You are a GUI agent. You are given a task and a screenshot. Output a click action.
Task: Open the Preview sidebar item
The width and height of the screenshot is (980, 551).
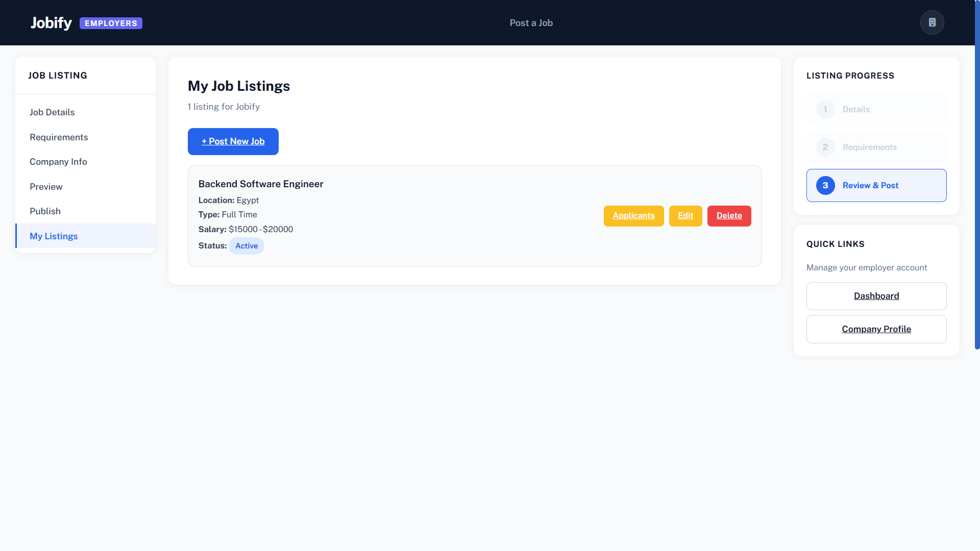click(86, 187)
